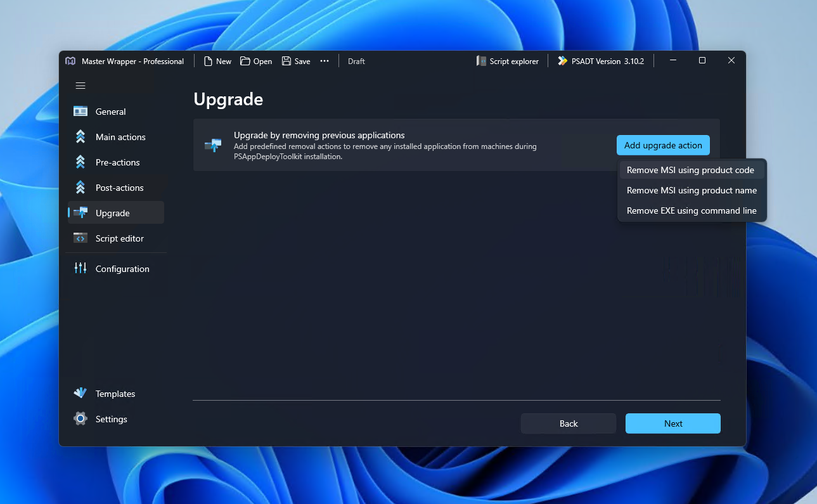The width and height of the screenshot is (817, 504).
Task: Select the Upgrade section label
Action: tap(113, 213)
